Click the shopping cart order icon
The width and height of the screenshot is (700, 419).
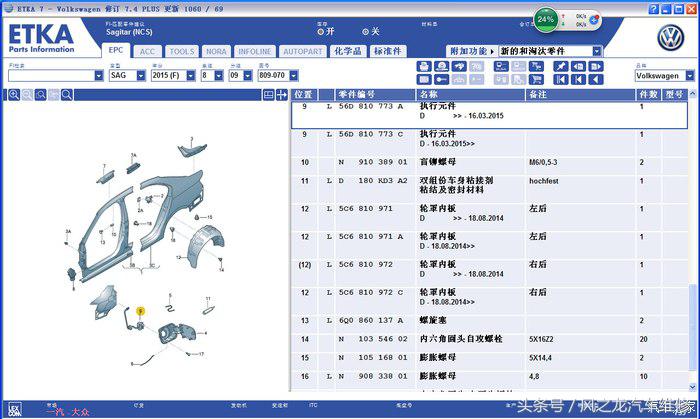tap(536, 79)
